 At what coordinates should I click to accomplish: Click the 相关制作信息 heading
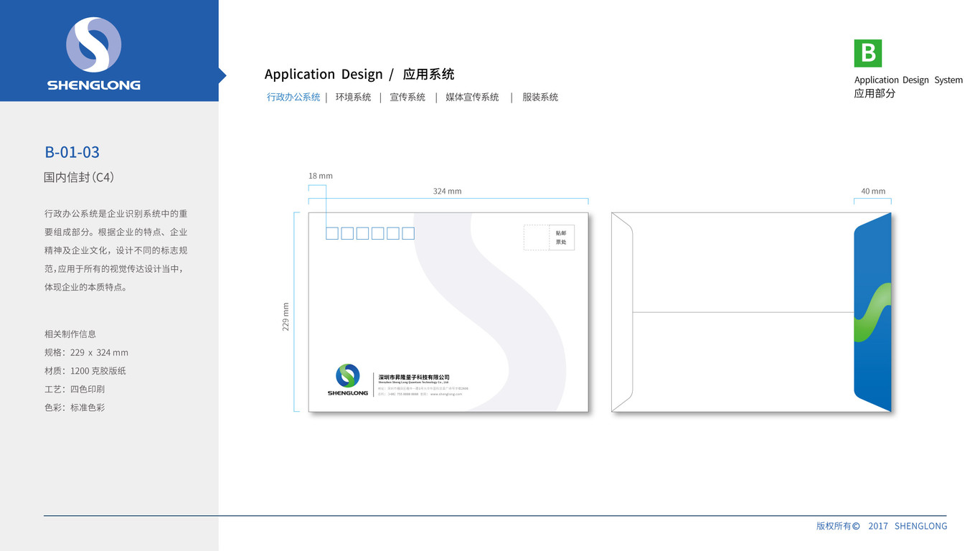coord(70,334)
